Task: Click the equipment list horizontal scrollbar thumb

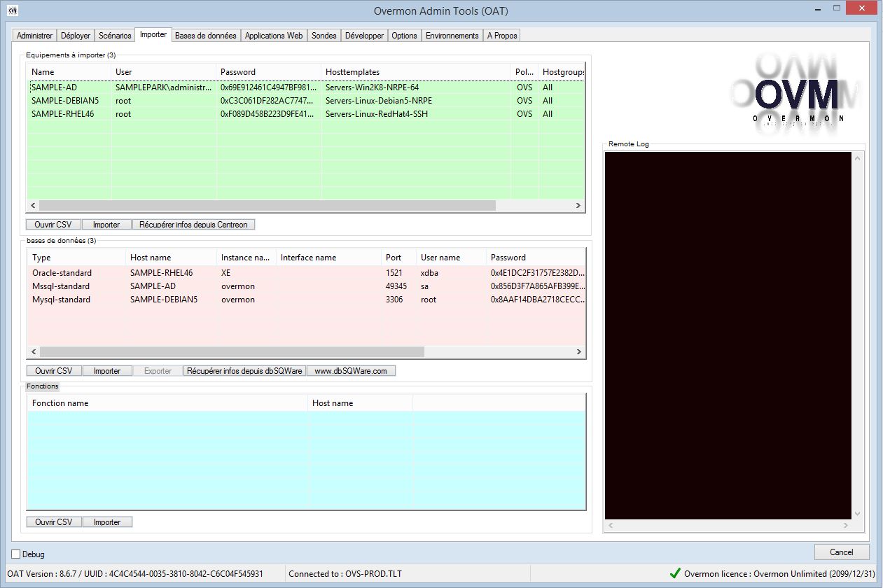Action: 267,206
